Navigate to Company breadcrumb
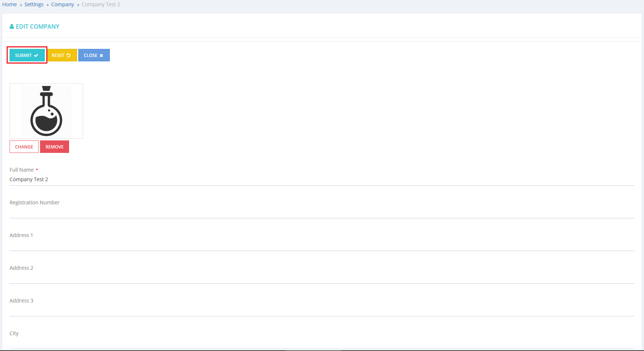644x351 pixels. click(x=62, y=4)
